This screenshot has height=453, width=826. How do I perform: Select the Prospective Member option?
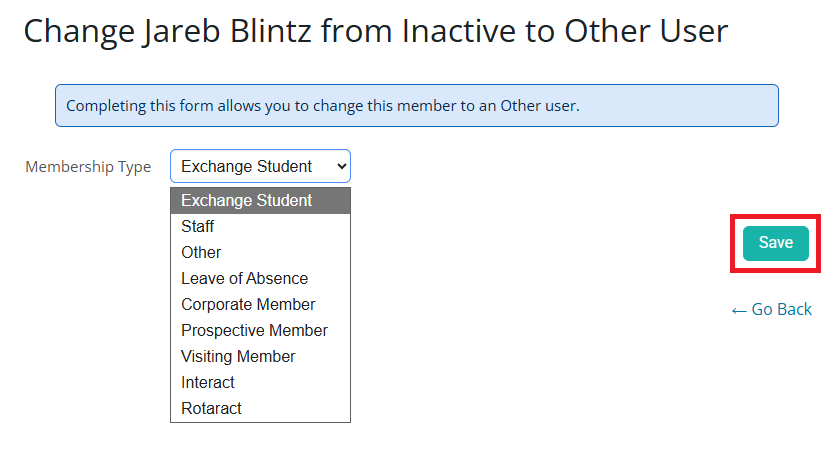(254, 330)
